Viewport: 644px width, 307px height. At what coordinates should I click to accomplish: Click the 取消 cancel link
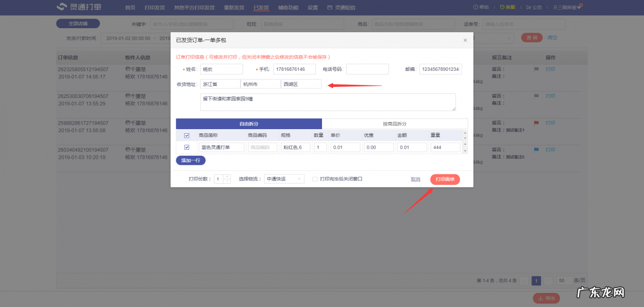click(415, 179)
